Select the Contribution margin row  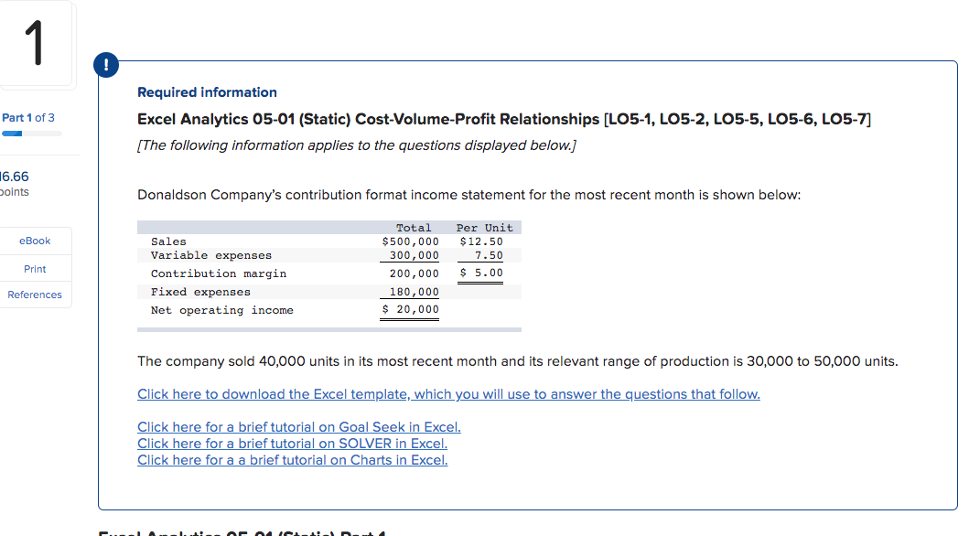pos(218,273)
